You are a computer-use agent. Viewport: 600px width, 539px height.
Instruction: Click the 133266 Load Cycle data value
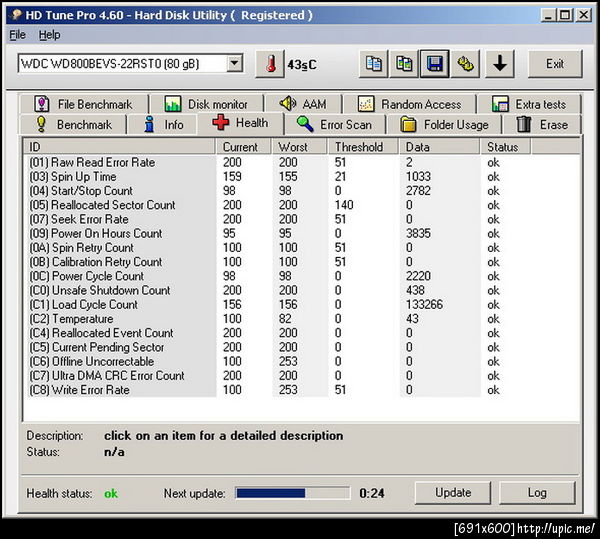[424, 305]
